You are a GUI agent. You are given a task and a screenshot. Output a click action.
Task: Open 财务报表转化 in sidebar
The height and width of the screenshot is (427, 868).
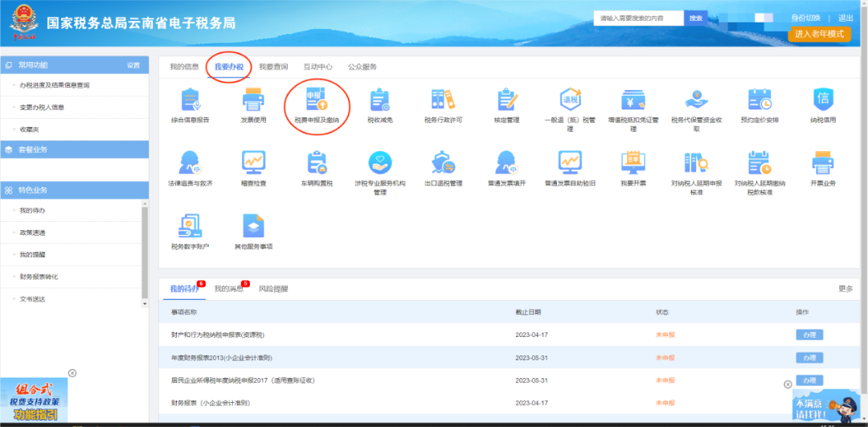point(39,277)
